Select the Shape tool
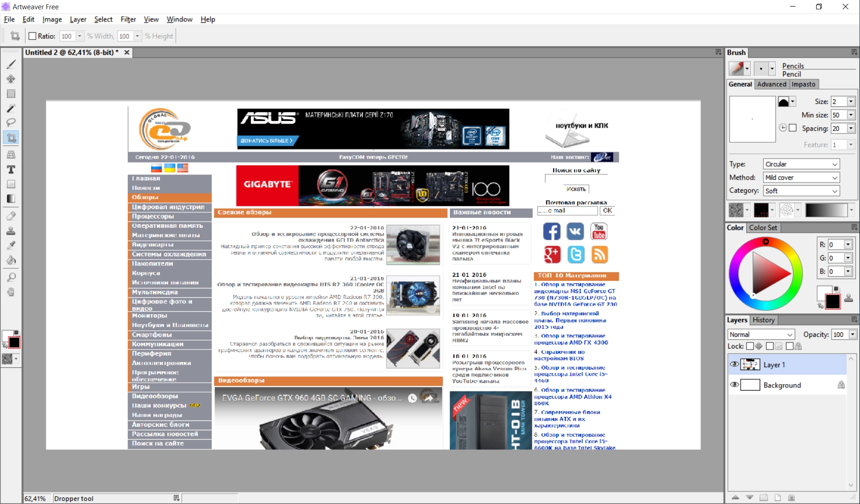Image resolution: width=860 pixels, height=504 pixels. click(11, 184)
